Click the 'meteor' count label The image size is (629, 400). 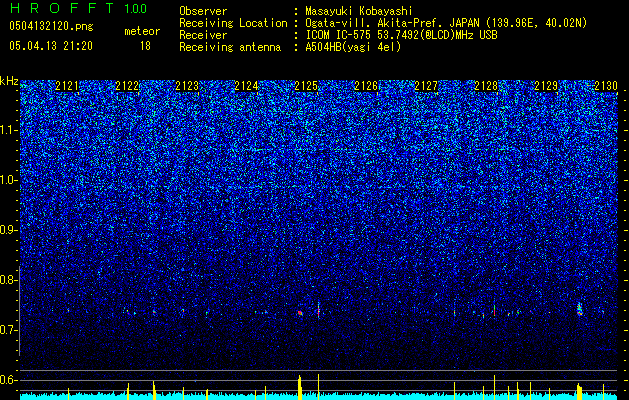[x=142, y=31]
